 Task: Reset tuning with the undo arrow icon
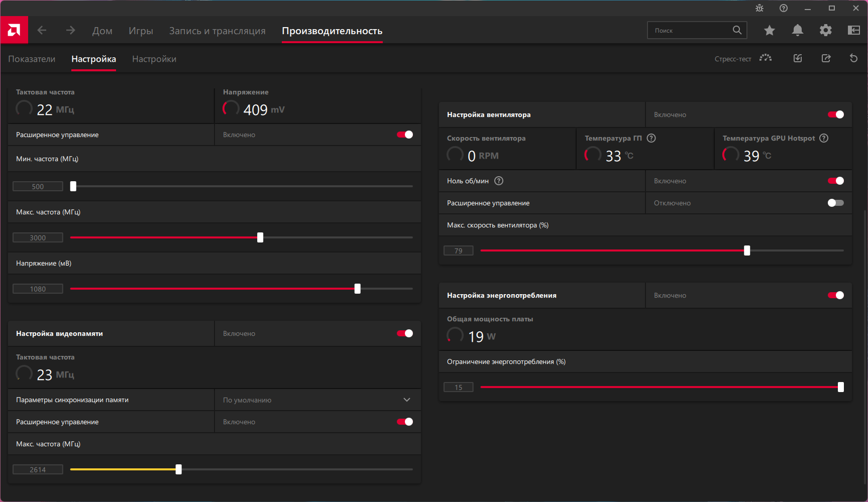pyautogui.click(x=853, y=58)
